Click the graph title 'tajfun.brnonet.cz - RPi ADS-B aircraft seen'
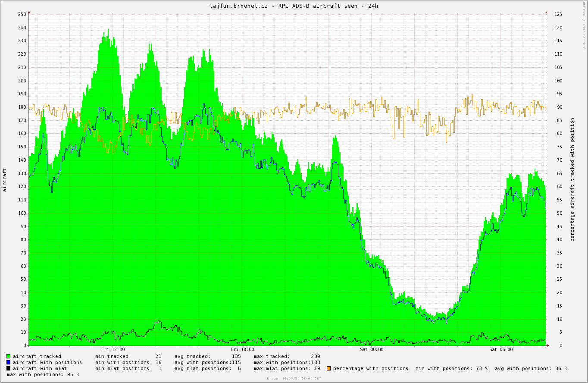The image size is (588, 383). 294,6
